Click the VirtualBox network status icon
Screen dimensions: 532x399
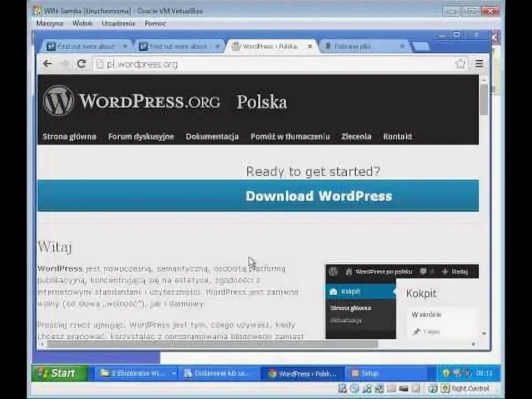click(x=367, y=388)
